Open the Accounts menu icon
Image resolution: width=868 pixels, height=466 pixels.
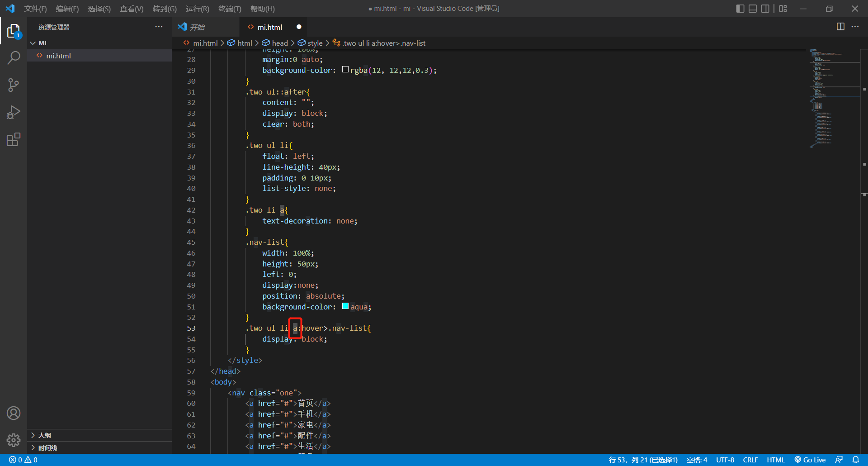tap(14, 413)
